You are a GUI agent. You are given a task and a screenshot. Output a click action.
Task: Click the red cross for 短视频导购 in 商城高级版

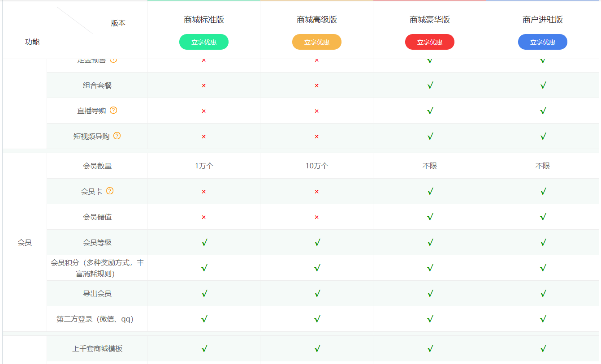317,137
